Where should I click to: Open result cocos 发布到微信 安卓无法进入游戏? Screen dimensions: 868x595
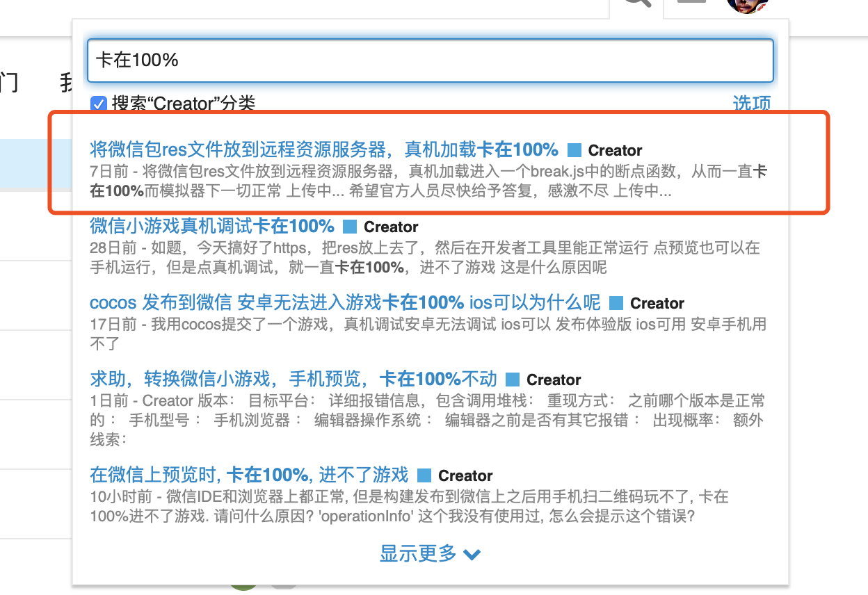345,302
